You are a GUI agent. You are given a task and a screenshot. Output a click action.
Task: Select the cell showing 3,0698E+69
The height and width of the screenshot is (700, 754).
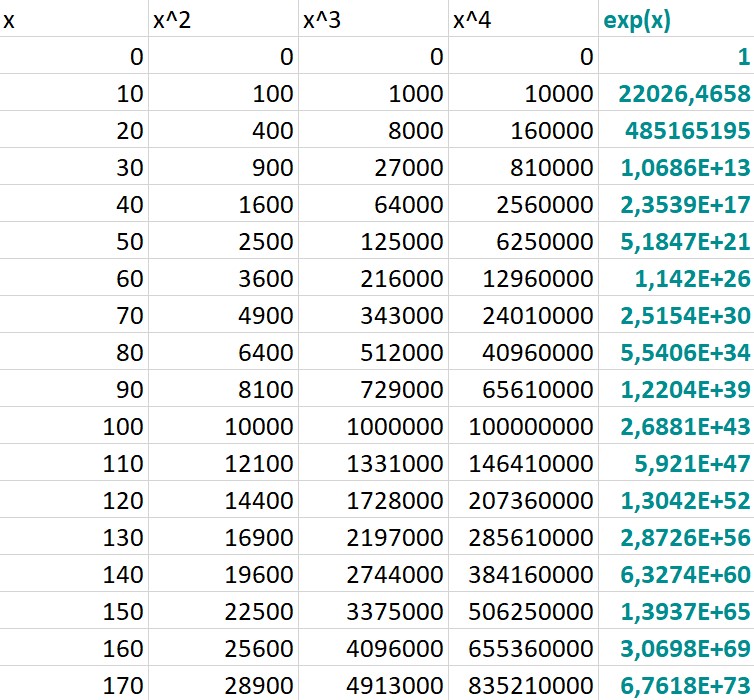677,648
